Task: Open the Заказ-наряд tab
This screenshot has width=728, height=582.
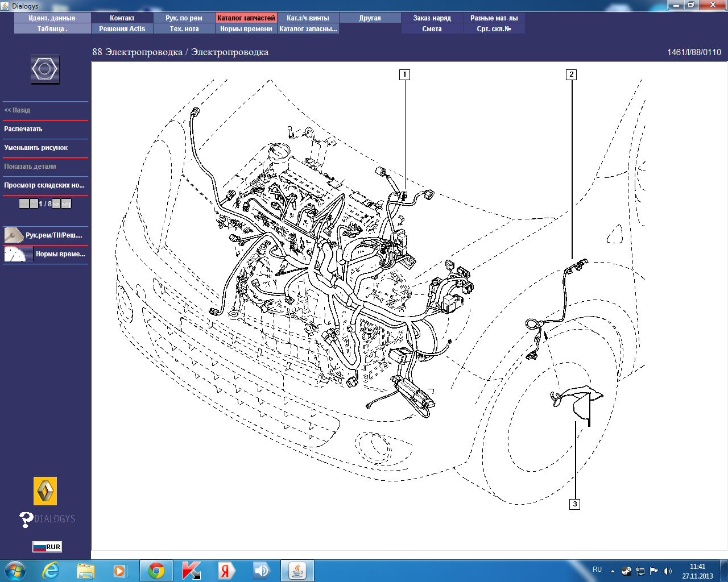Action: coord(432,18)
